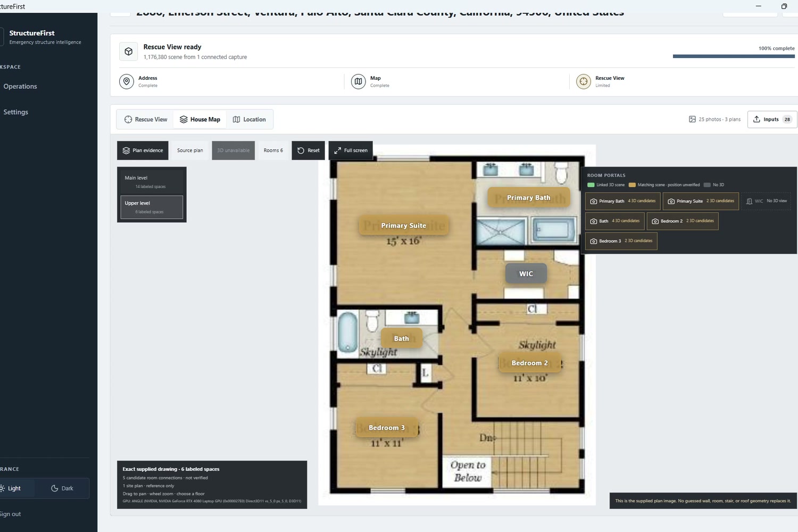
Task: Click 'Exact supplied drawing · 6 labeled spaces' text
Action: pyautogui.click(x=171, y=469)
